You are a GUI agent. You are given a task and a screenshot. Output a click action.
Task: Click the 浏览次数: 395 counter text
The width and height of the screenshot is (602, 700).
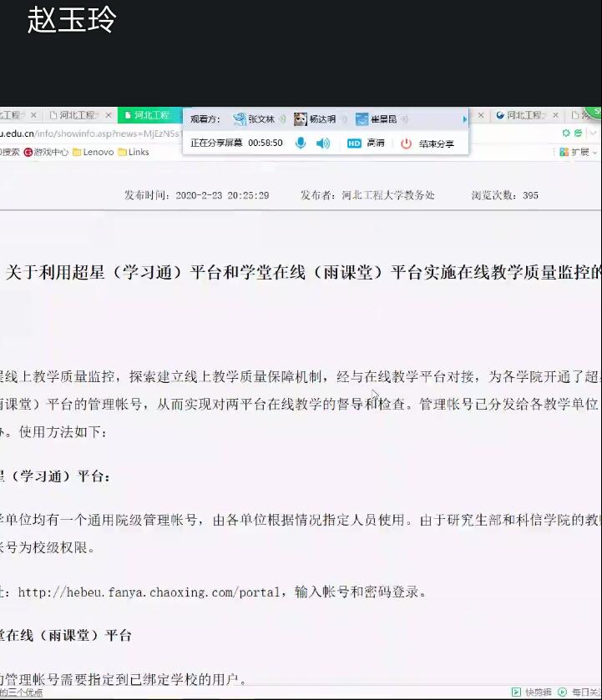tap(505, 195)
